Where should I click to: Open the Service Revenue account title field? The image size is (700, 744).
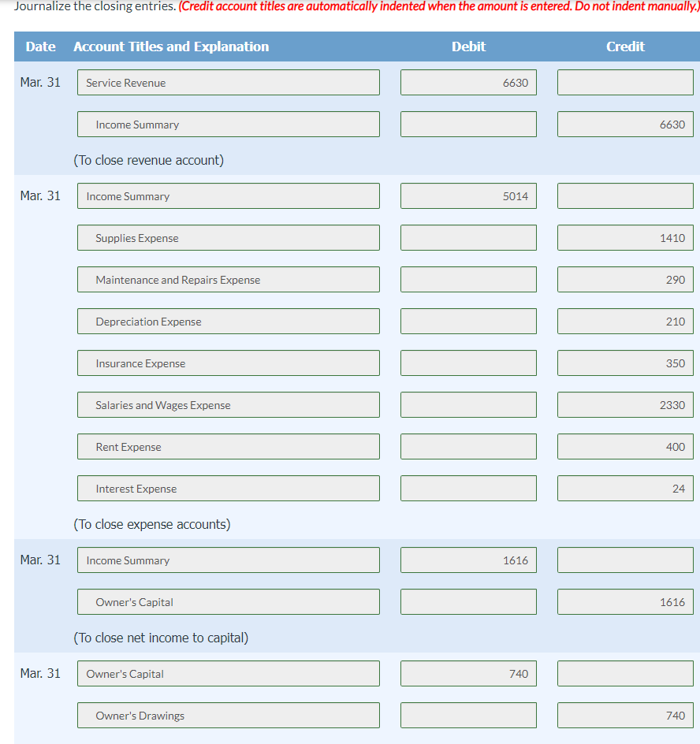click(228, 82)
